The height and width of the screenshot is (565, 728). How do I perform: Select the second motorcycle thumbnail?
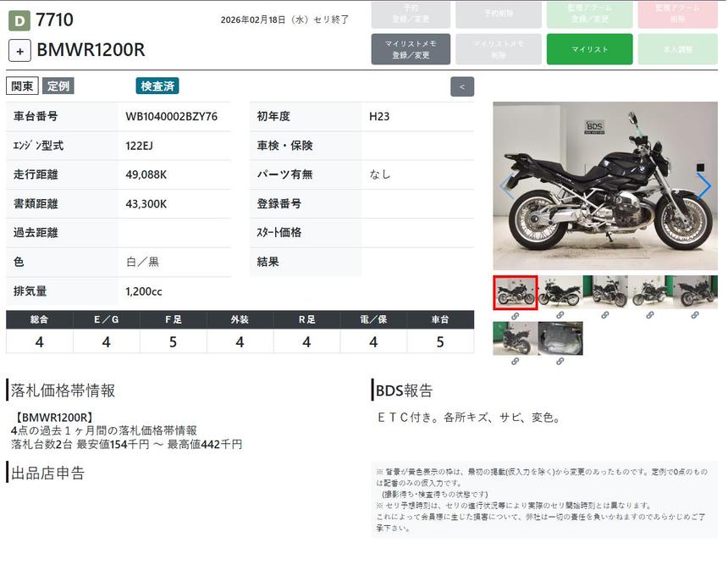tap(560, 292)
